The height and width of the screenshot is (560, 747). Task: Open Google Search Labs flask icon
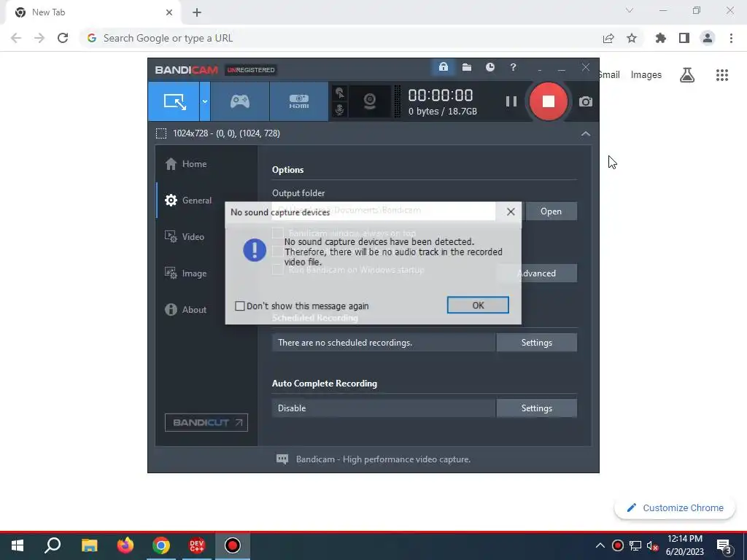pyautogui.click(x=687, y=75)
